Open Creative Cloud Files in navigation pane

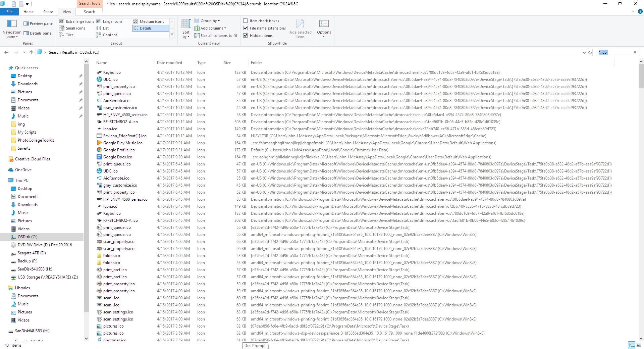(x=32, y=159)
